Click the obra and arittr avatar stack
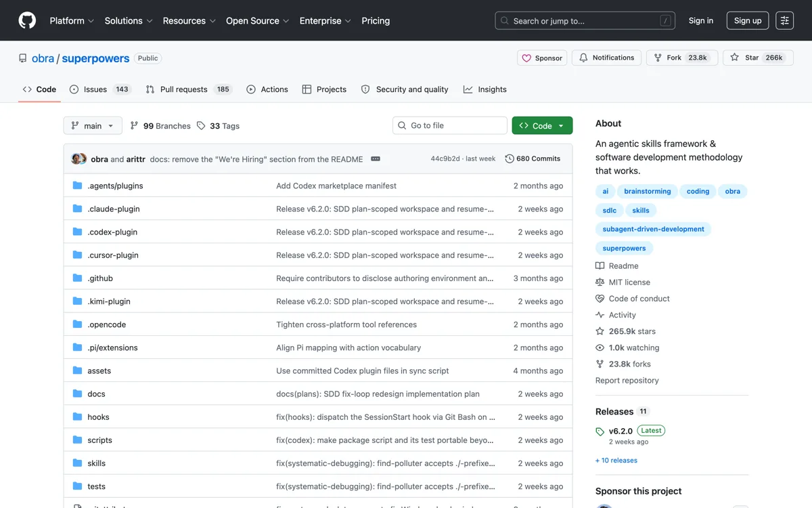Viewport: 812px width, 508px height. click(x=79, y=158)
